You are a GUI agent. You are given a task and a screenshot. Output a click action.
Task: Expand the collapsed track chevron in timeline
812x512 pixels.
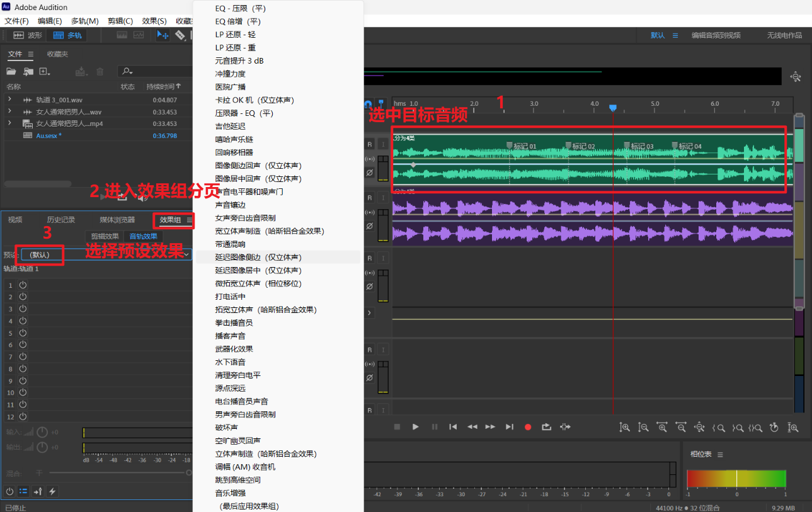coord(369,312)
